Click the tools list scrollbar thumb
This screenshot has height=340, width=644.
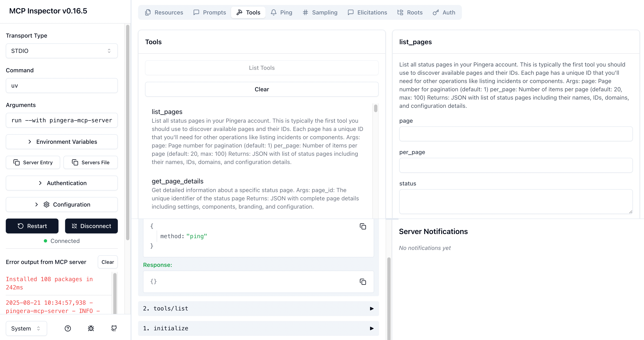[x=376, y=108]
